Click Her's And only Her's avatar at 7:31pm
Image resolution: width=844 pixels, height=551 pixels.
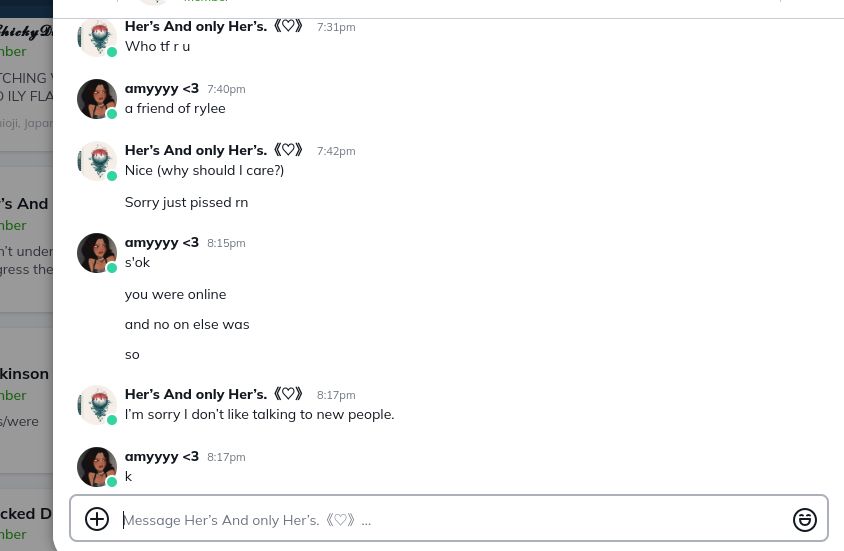(97, 37)
